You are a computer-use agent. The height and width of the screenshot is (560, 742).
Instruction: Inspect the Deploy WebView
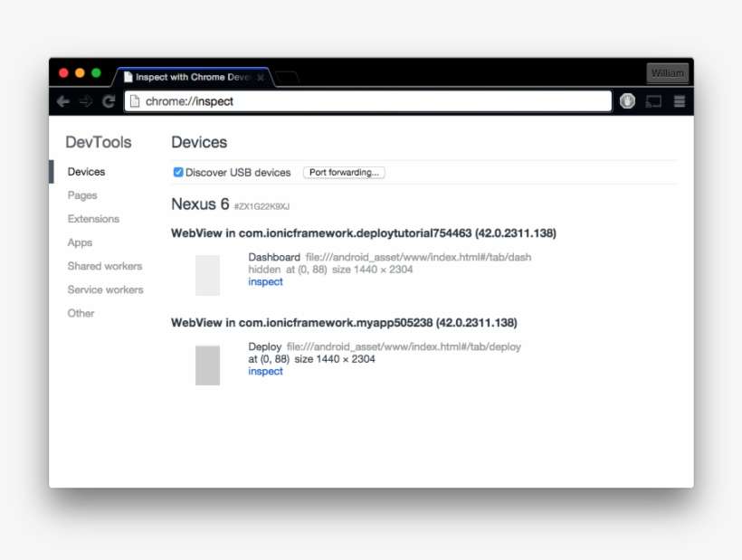click(x=265, y=371)
